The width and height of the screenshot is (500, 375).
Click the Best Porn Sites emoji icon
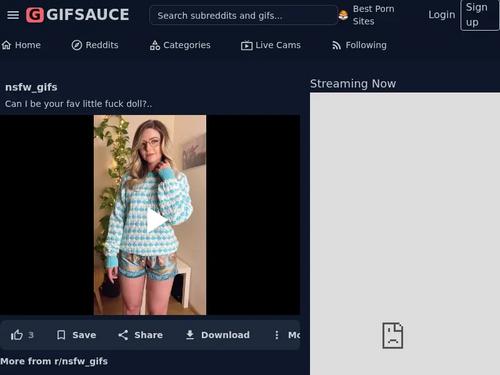[x=343, y=15]
